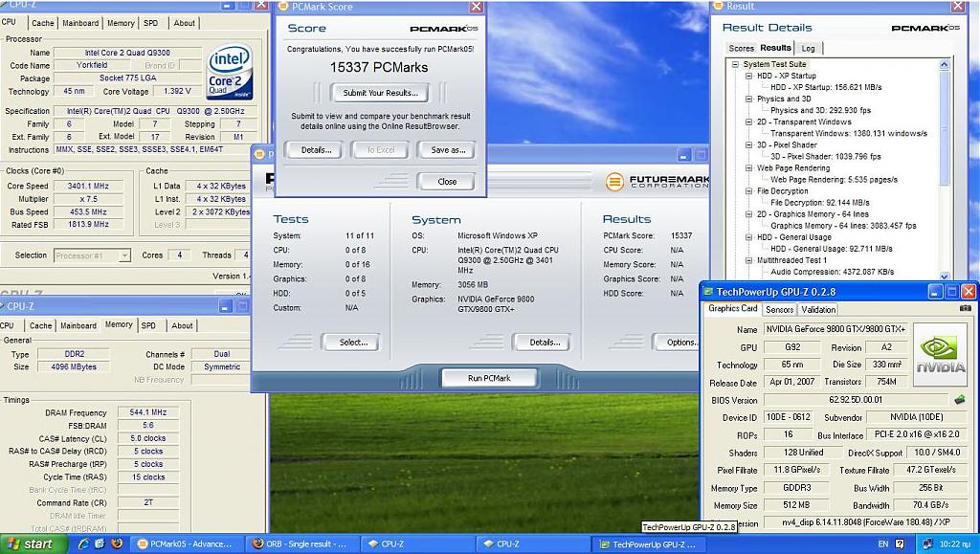Image resolution: width=980 pixels, height=554 pixels.
Task: Click the DRAM Frequency 544.1 MHz value
Action: 148,412
